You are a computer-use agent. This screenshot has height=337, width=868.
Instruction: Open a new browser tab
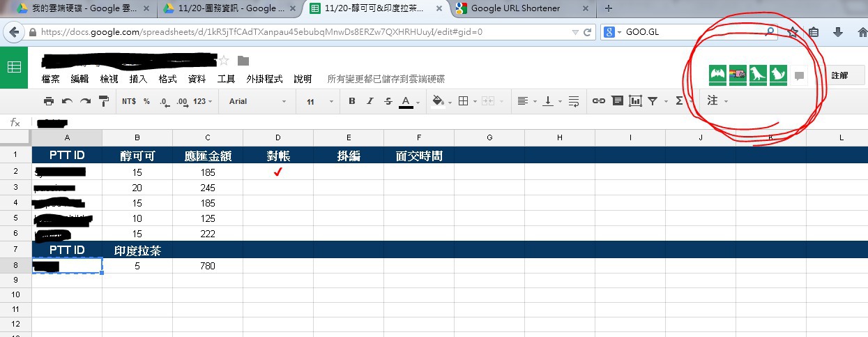(609, 8)
